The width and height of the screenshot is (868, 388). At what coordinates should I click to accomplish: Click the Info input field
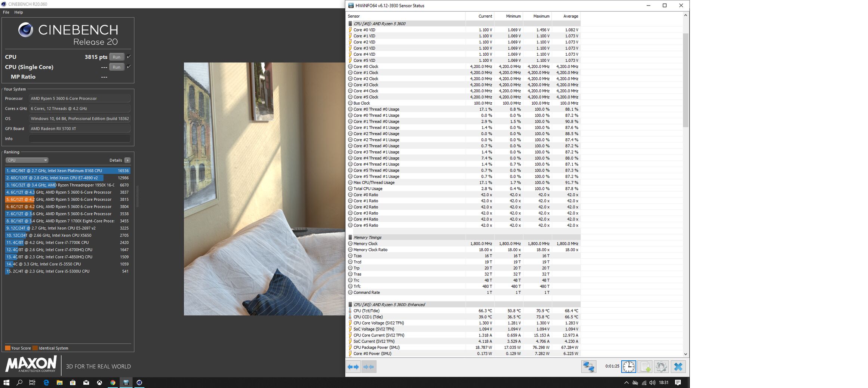click(80, 139)
